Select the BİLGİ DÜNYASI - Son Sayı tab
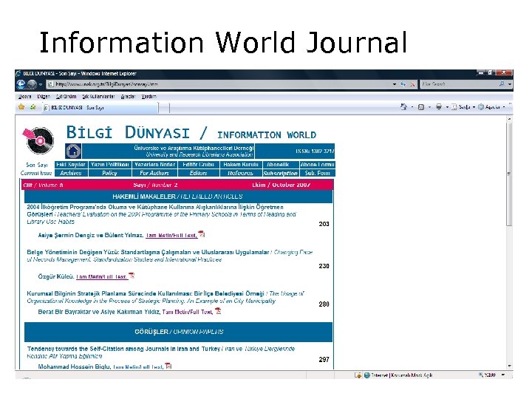Screen dimensions: 532x399 click(x=100, y=108)
